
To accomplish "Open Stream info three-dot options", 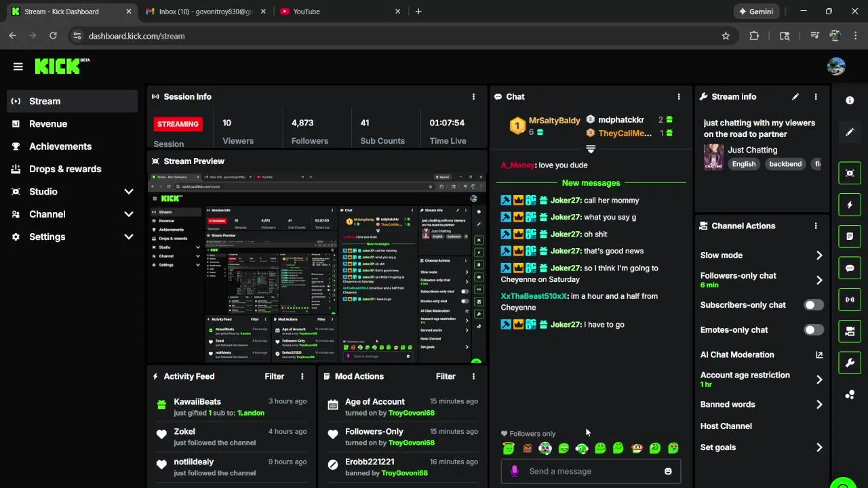I will click(816, 97).
